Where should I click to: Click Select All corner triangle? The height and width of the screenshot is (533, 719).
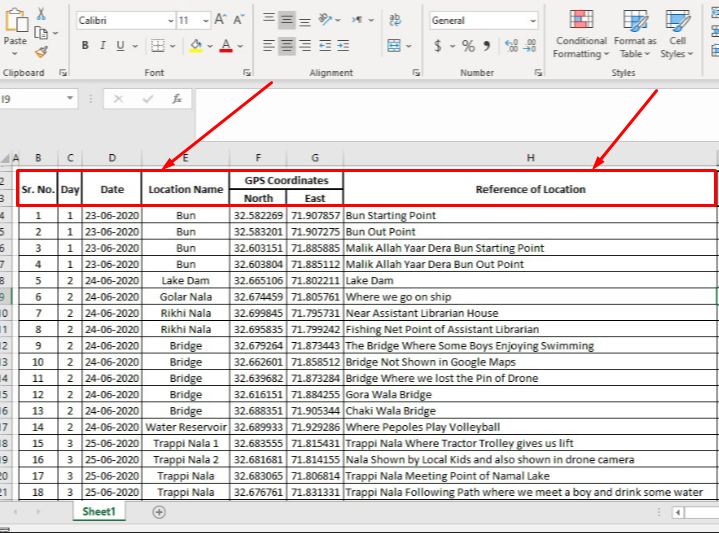[x=5, y=159]
